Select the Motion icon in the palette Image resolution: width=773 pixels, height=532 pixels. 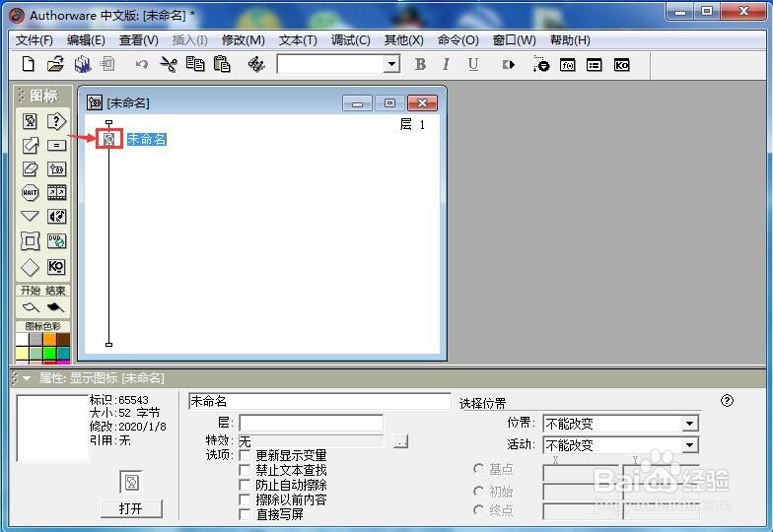pyautogui.click(x=30, y=145)
